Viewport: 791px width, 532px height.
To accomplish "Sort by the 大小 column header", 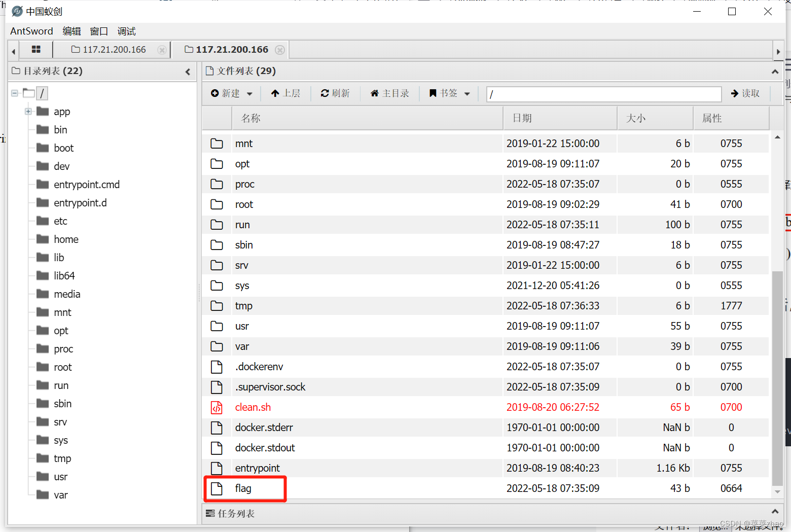I will [655, 118].
